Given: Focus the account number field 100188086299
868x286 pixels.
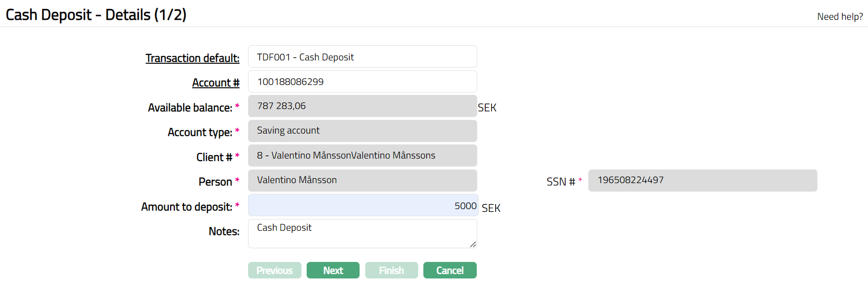Looking at the screenshot, I should (x=362, y=82).
